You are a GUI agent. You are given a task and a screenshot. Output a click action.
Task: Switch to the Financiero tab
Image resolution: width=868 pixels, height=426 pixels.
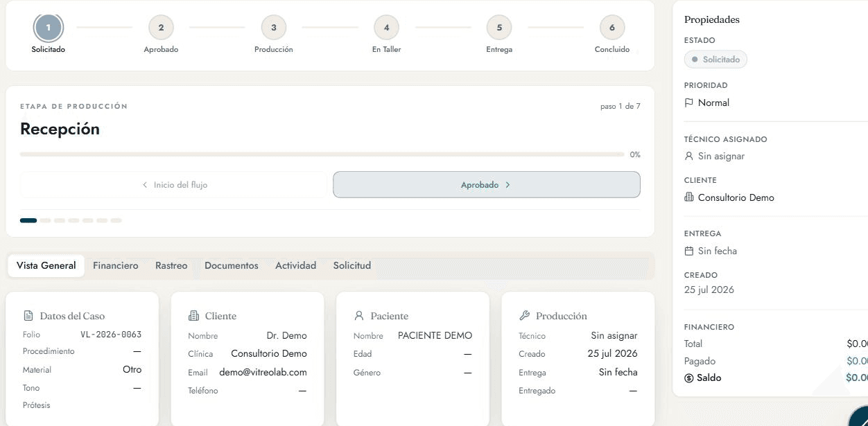(116, 265)
